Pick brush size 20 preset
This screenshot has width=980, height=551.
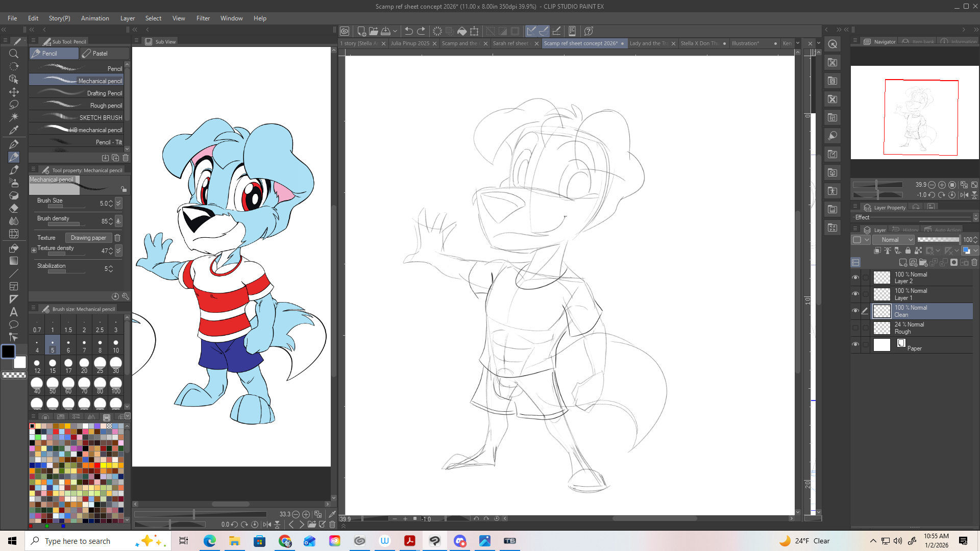tap(84, 365)
